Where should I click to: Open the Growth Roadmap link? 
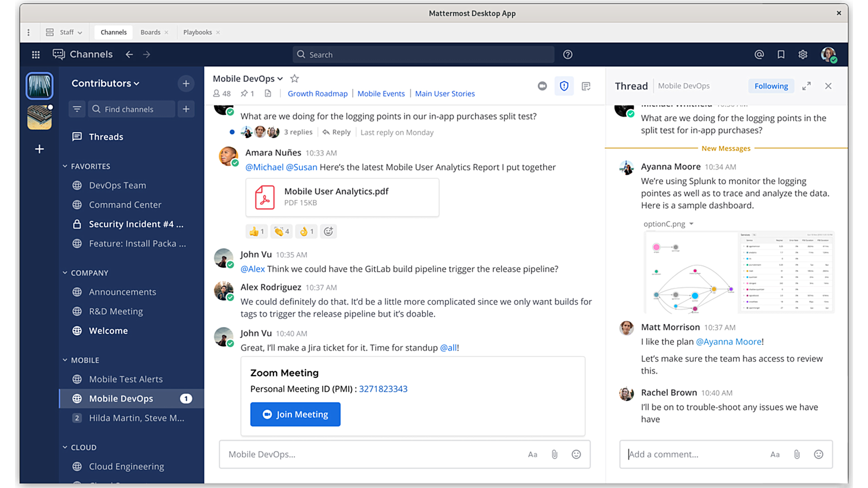coord(317,93)
